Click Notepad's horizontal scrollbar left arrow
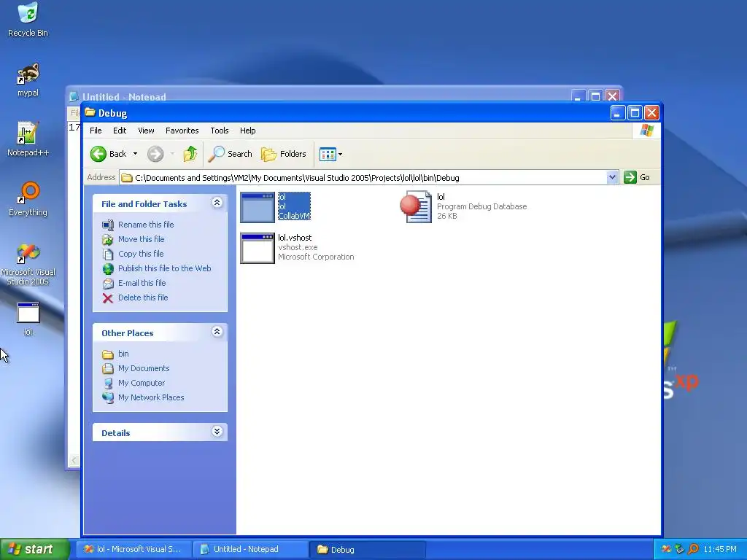747x560 pixels. pyautogui.click(x=74, y=461)
